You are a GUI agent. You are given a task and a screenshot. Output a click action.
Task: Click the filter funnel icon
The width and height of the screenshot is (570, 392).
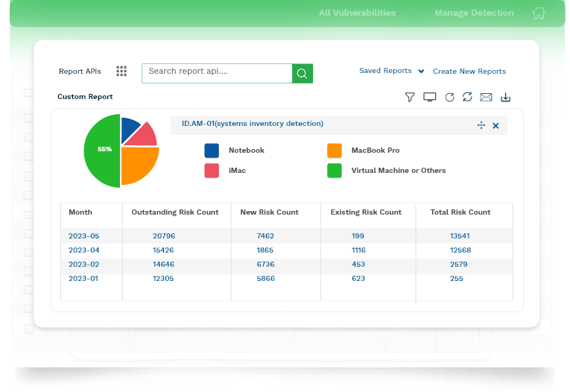click(409, 97)
